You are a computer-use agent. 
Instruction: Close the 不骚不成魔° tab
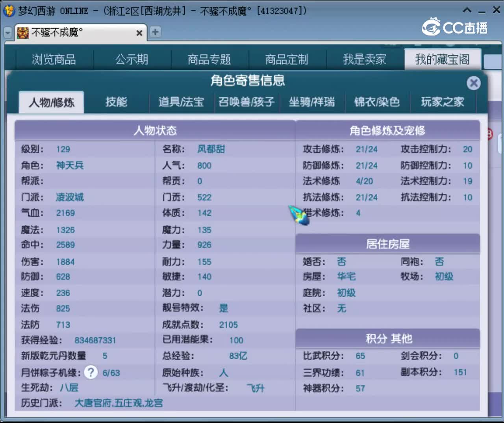[x=139, y=33]
